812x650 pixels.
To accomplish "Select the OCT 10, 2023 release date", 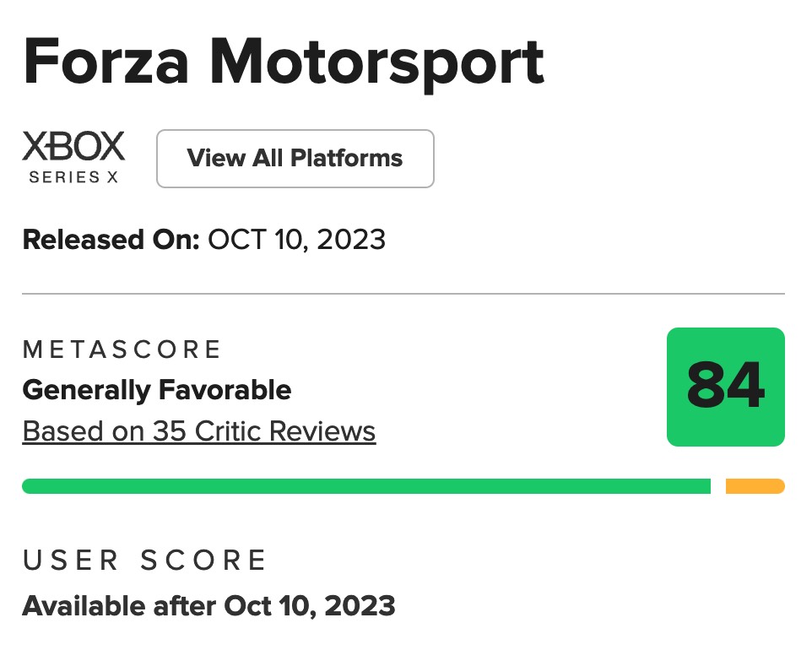I will (x=296, y=240).
